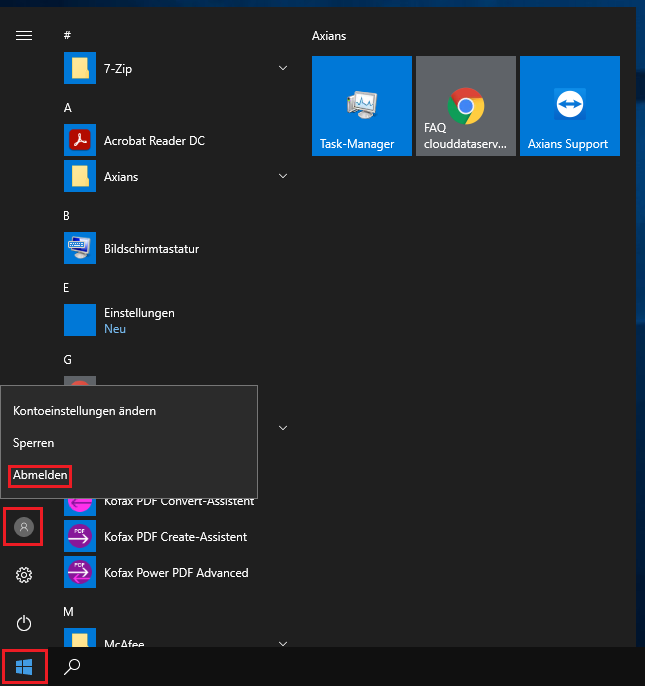Click 'Kofax PDF Create-Assistent' text
Screen dimensions: 645x686
tap(175, 537)
